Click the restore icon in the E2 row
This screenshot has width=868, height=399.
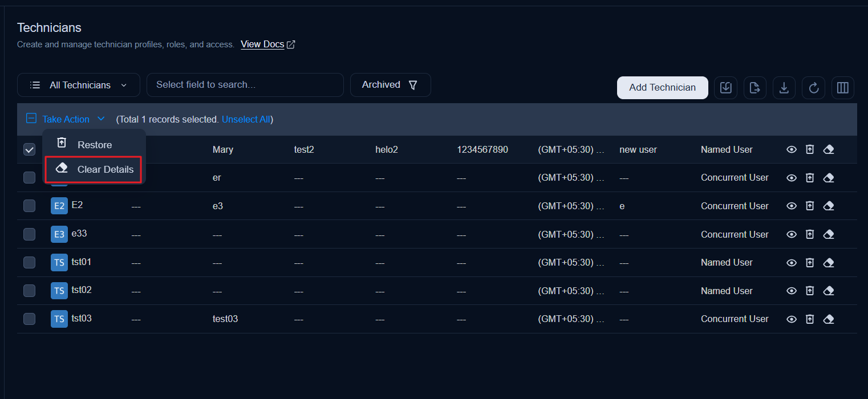(x=809, y=206)
